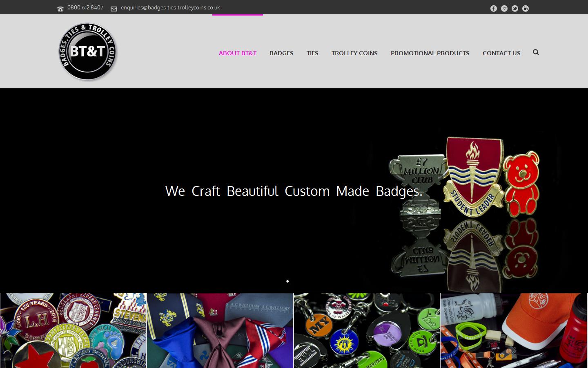Open the Badges menu item

281,53
